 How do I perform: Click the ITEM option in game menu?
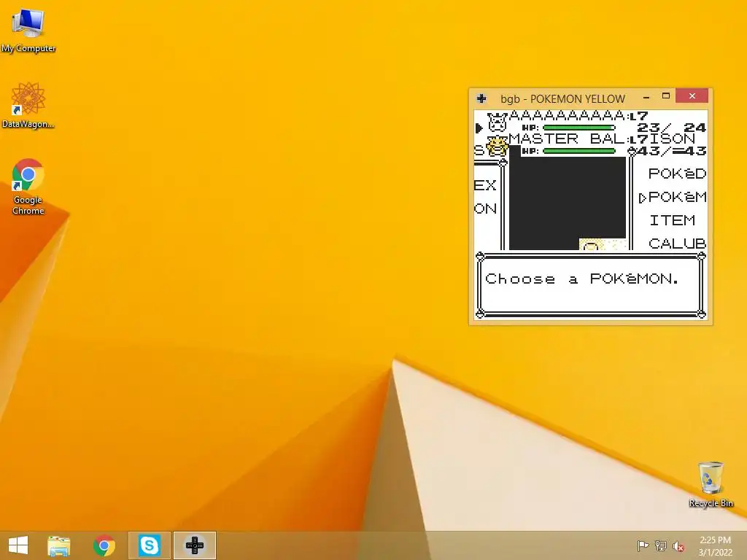[672, 220]
